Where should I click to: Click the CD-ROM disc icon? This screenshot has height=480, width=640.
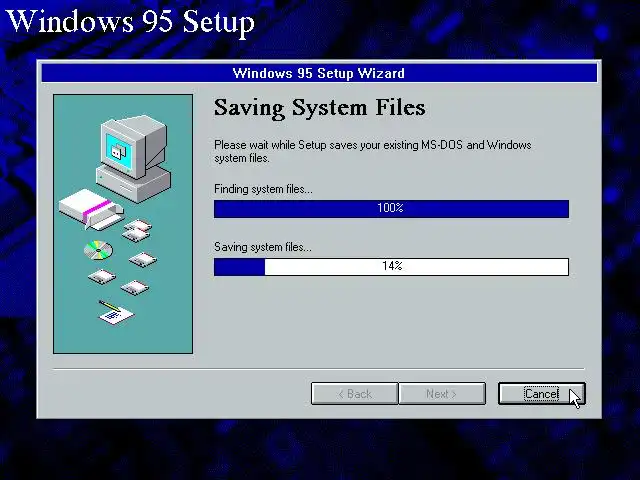pos(98,250)
